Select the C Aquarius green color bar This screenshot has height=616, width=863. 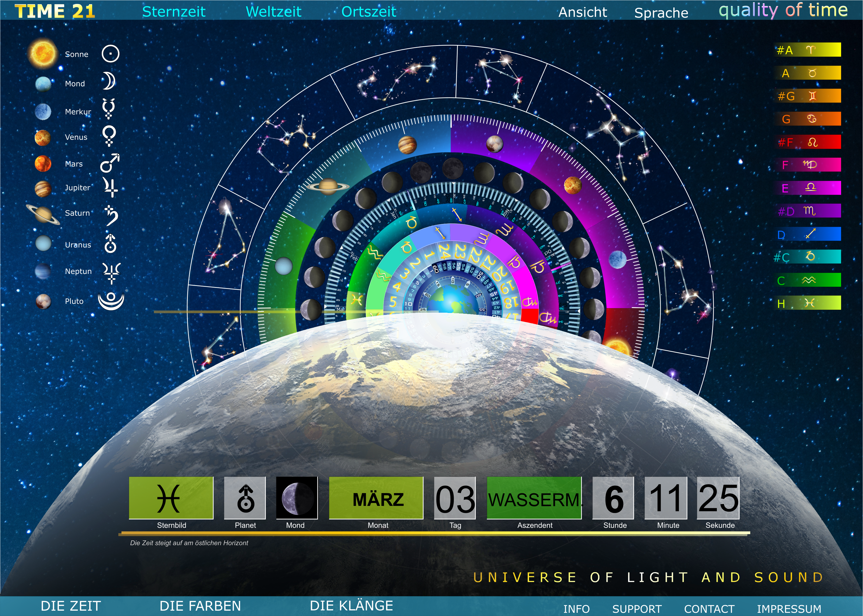[x=807, y=280]
